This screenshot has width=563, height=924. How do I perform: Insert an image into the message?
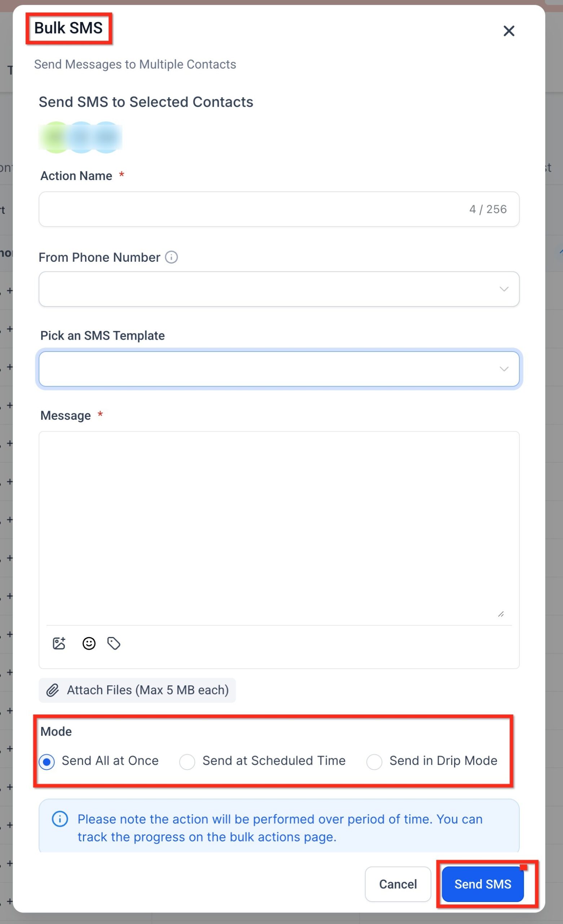(59, 644)
